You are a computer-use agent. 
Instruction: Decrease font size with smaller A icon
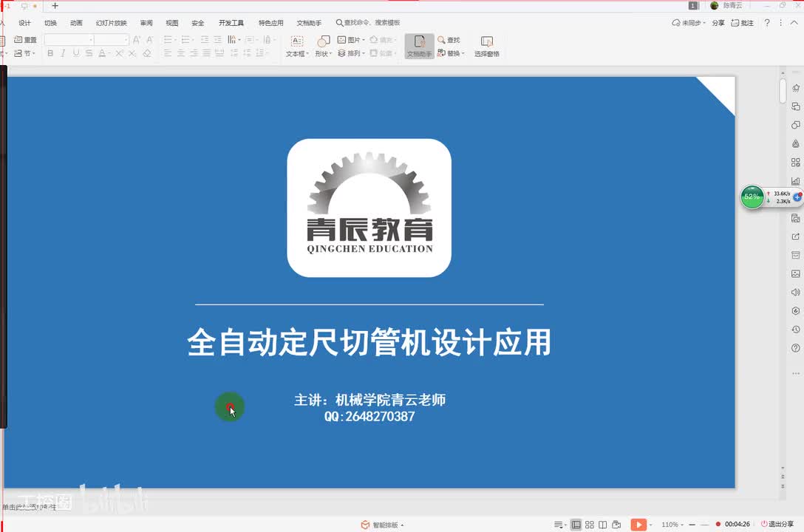[x=150, y=39]
